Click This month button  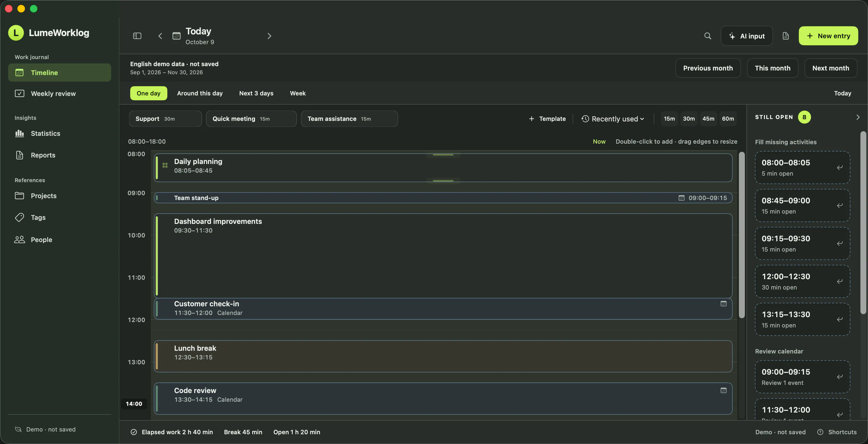pyautogui.click(x=772, y=68)
